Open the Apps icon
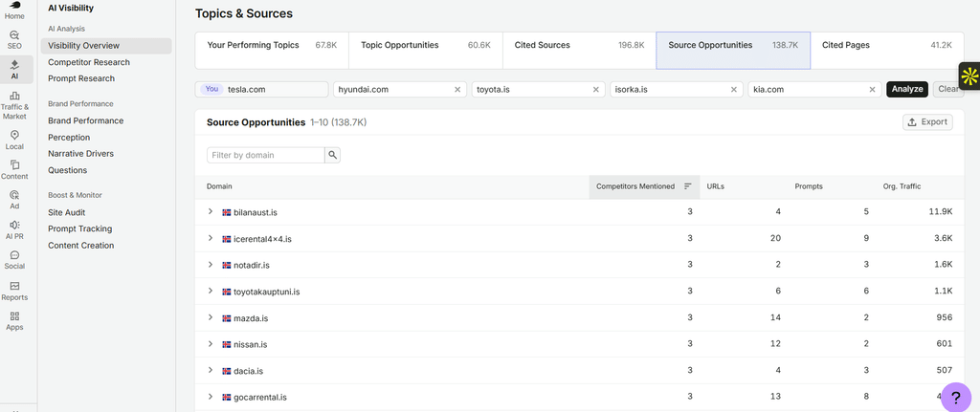Screen dimensions: 980x412 point(14,321)
